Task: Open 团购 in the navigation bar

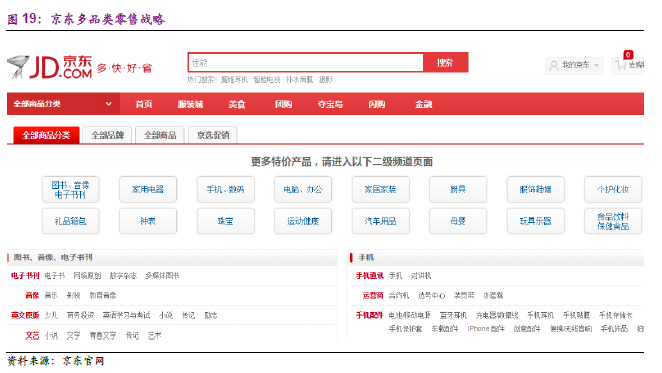Action: point(283,104)
